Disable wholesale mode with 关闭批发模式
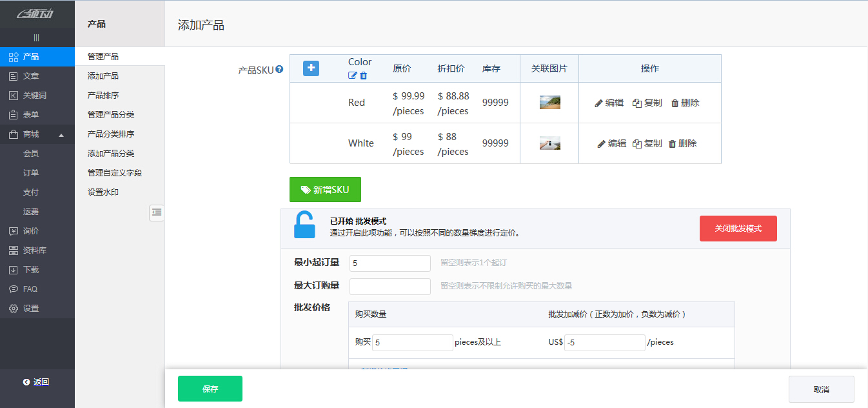The width and height of the screenshot is (868, 408). click(738, 228)
